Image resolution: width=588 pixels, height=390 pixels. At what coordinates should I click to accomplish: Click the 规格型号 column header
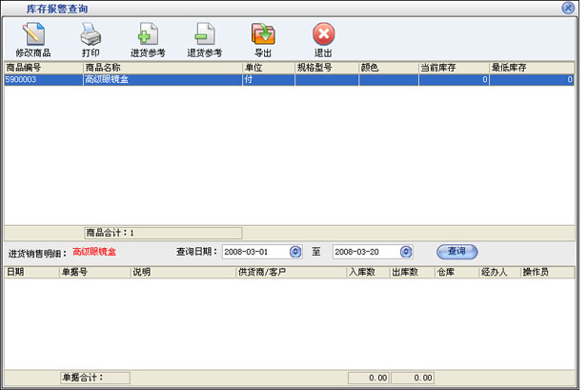(x=326, y=69)
